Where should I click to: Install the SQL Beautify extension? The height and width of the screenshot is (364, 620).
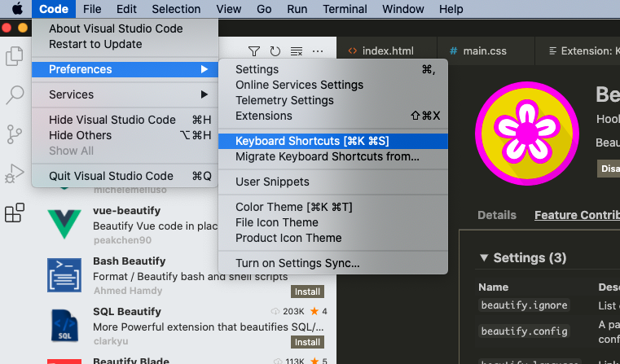307,342
